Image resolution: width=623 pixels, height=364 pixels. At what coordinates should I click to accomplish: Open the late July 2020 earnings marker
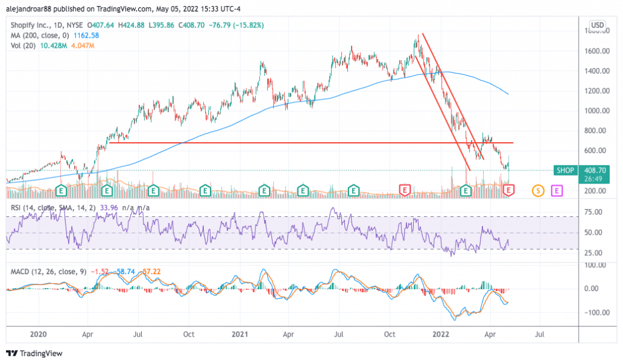tap(153, 191)
